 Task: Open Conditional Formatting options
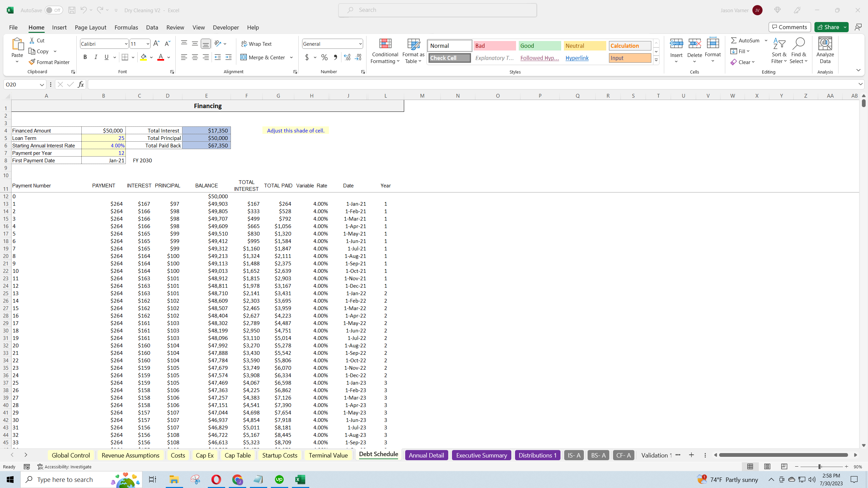(x=384, y=51)
